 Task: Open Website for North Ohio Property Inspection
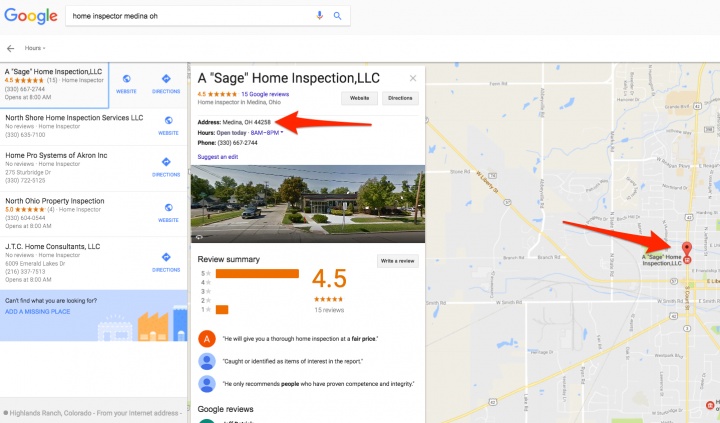[x=169, y=213]
